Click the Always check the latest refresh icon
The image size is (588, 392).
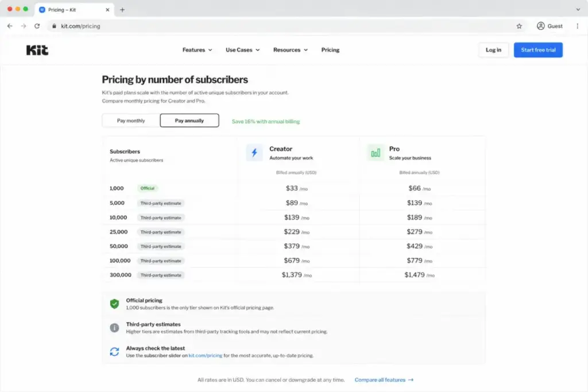coord(114,351)
